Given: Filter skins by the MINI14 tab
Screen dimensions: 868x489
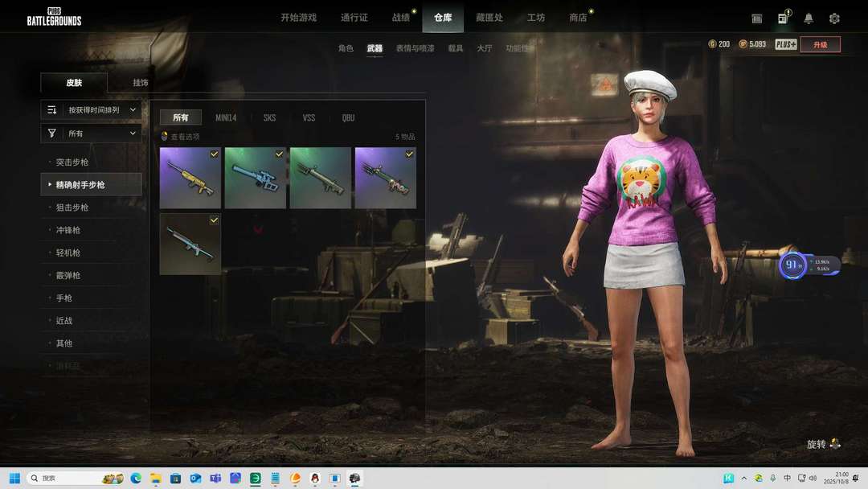Looking at the screenshot, I should (226, 117).
